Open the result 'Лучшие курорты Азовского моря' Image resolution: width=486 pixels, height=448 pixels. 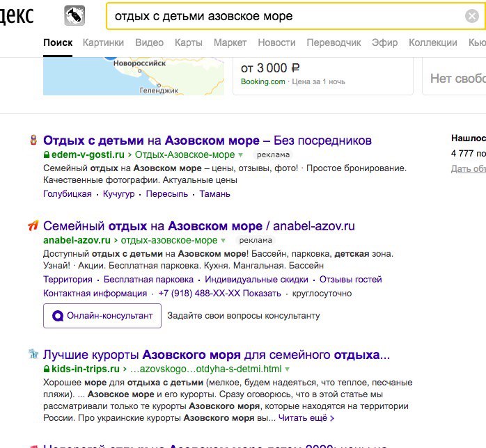pos(217,355)
